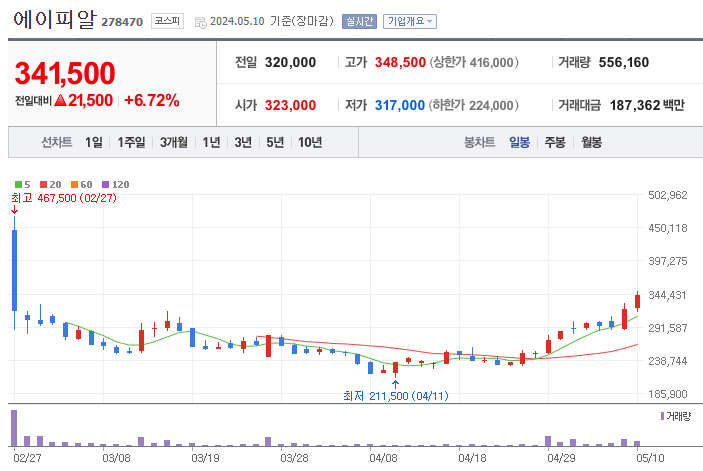Click the last red candlestick at 05/10

click(637, 301)
